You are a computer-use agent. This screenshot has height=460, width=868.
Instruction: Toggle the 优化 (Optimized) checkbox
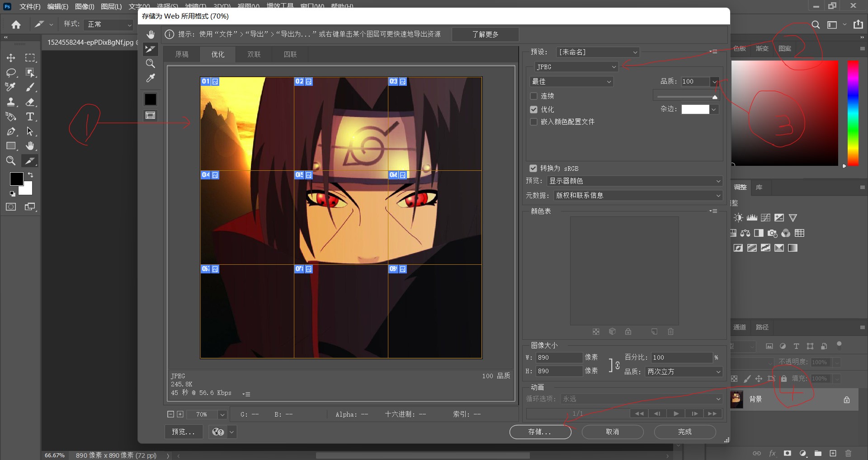[x=533, y=109]
